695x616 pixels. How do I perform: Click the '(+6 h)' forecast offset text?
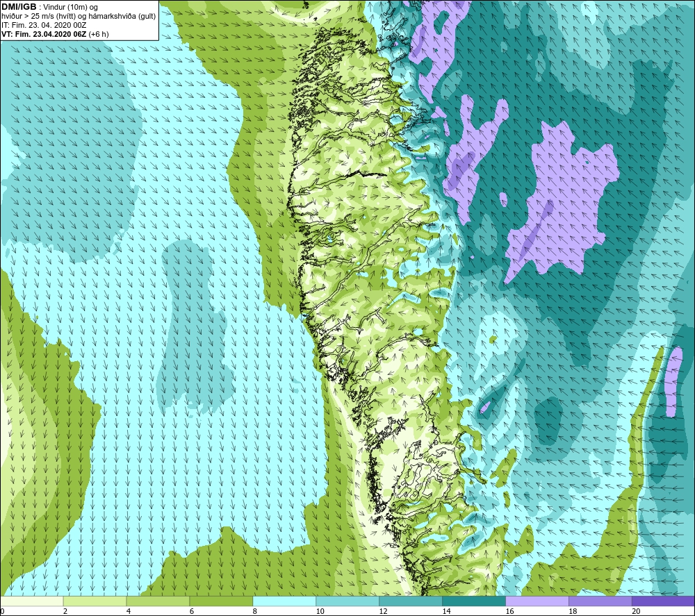click(x=99, y=34)
